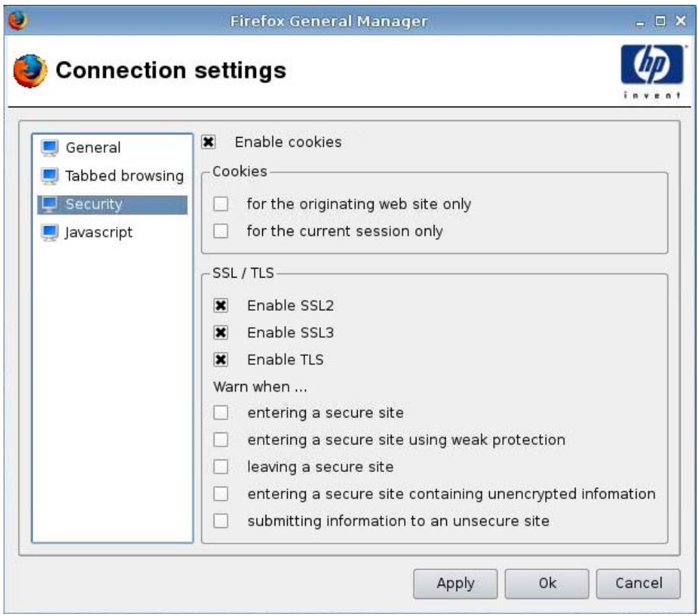Select the Security category
698x616 pixels.
point(112,204)
